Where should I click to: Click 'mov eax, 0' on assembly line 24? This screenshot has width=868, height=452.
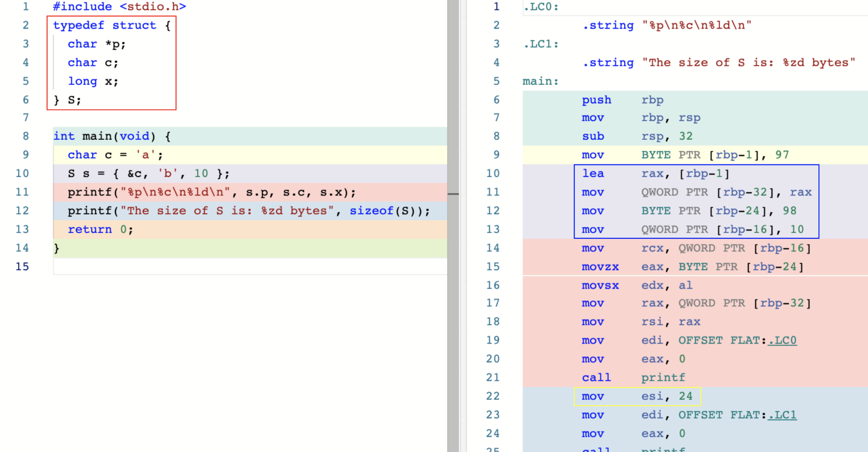point(633,433)
